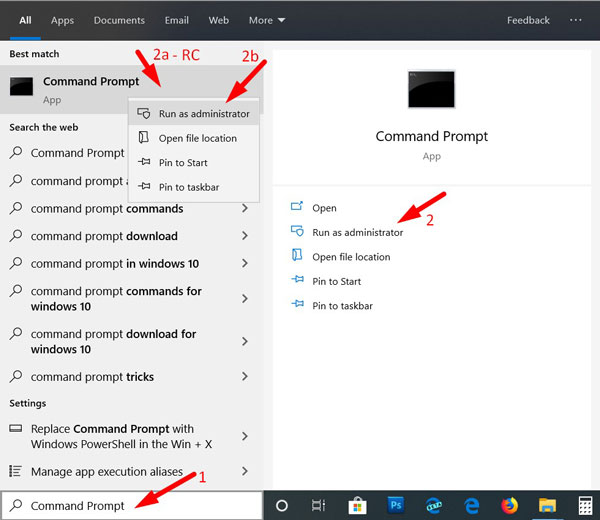Click the large Command Prompt preview icon
This screenshot has height=520, width=600.
pyautogui.click(x=432, y=90)
